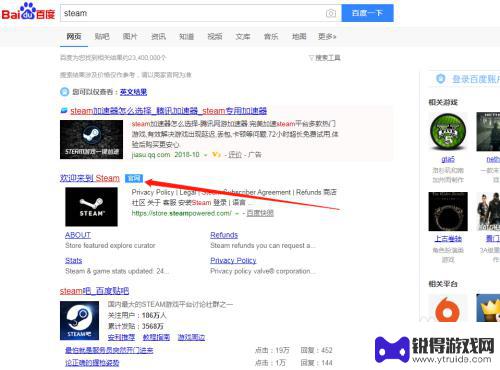
Task: Open the 百度快照 cached link
Action: click(x=260, y=213)
